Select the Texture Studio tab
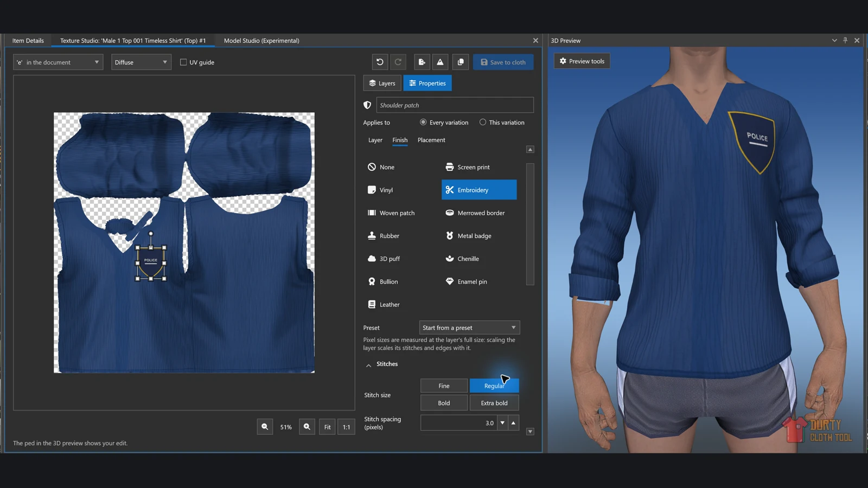Screen dimensions: 868x488 tap(133, 41)
